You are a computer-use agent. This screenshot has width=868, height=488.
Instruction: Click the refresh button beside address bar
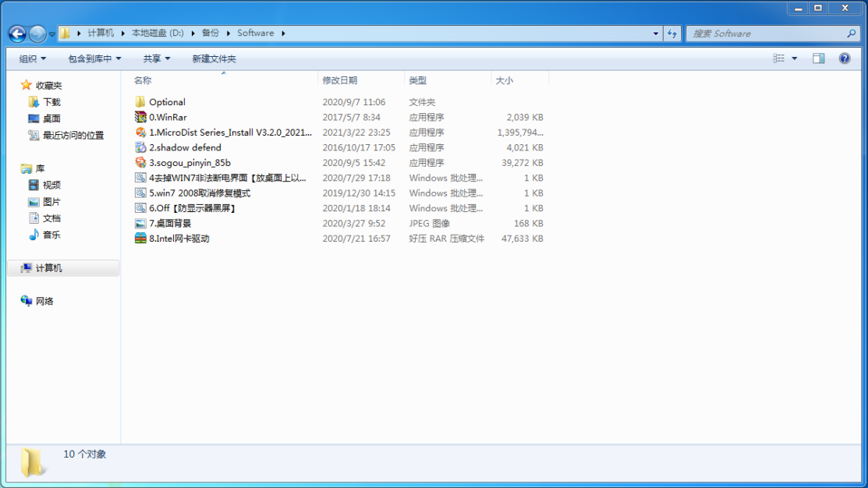point(672,34)
